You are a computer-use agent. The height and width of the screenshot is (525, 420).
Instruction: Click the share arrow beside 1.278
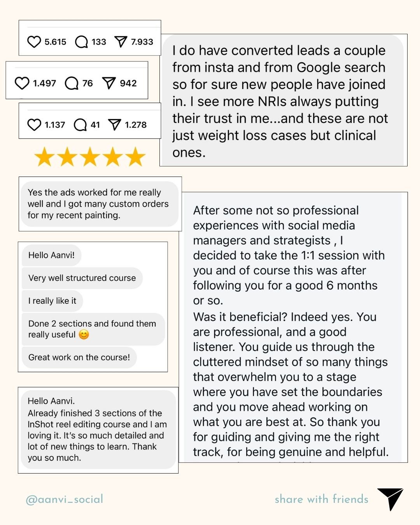click(x=114, y=124)
